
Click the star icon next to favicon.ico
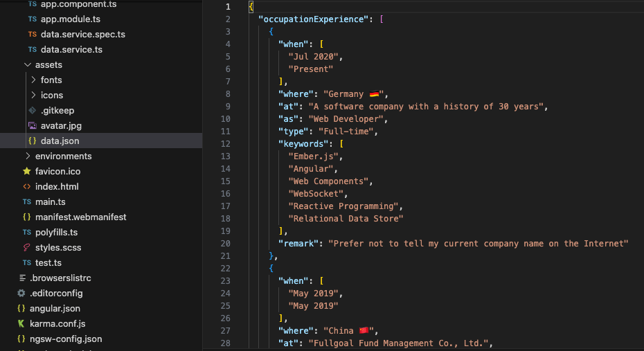click(27, 172)
